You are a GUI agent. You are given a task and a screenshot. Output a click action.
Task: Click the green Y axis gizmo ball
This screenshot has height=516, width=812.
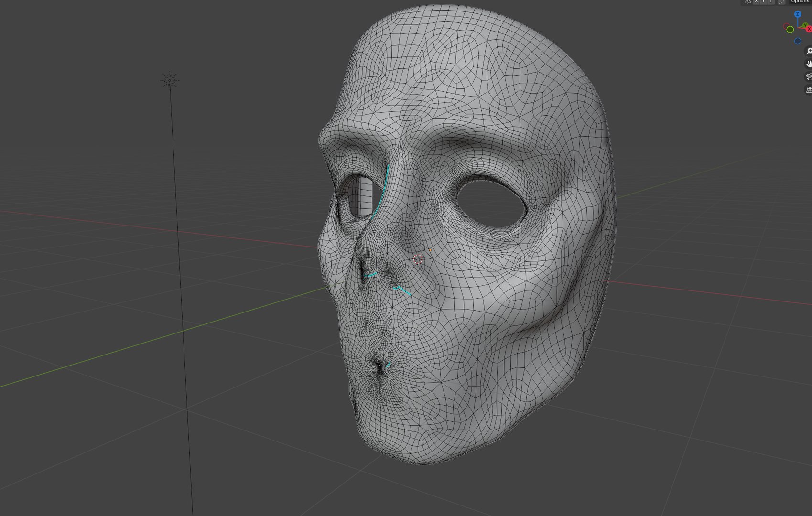pos(805,25)
